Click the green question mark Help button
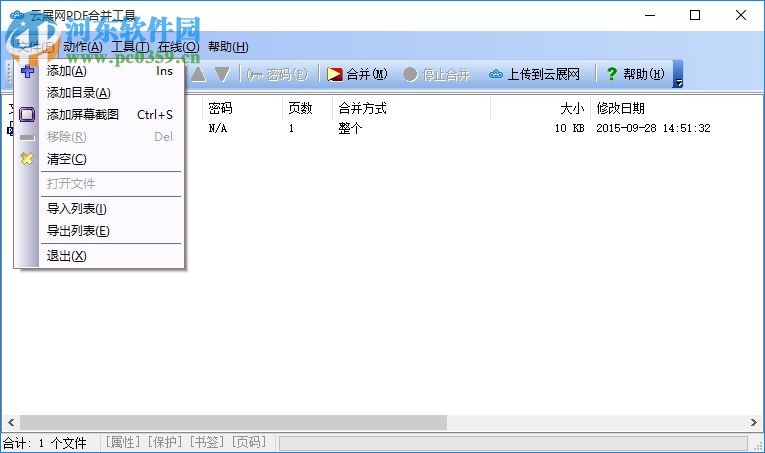Image resolution: width=765 pixels, height=453 pixels. [x=635, y=74]
